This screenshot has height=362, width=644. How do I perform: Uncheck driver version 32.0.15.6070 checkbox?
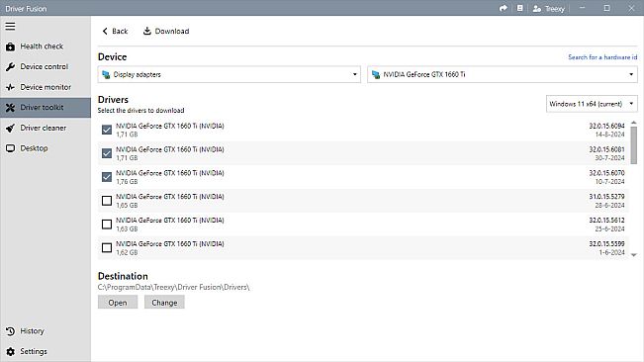[x=107, y=177]
